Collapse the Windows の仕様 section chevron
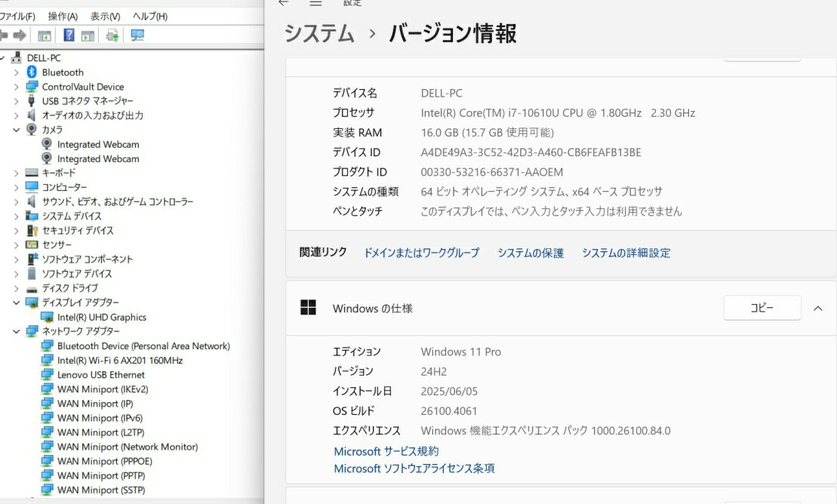Image resolution: width=837 pixels, height=504 pixels. point(817,308)
